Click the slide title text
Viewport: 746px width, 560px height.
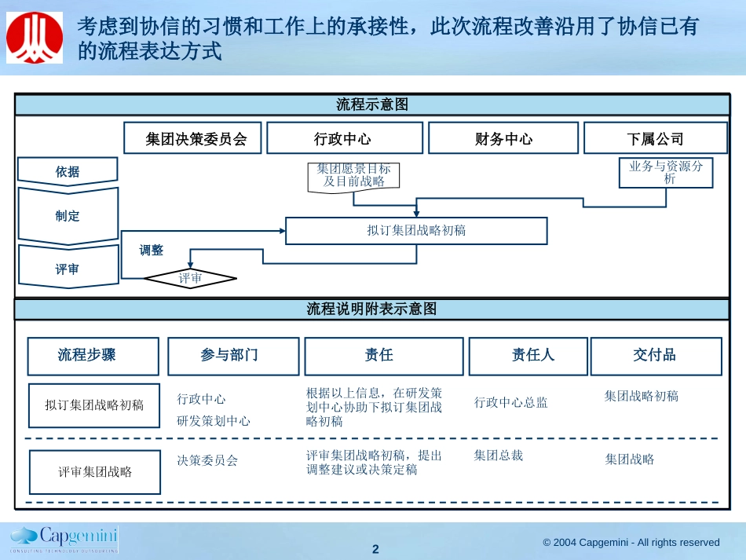tap(388, 38)
